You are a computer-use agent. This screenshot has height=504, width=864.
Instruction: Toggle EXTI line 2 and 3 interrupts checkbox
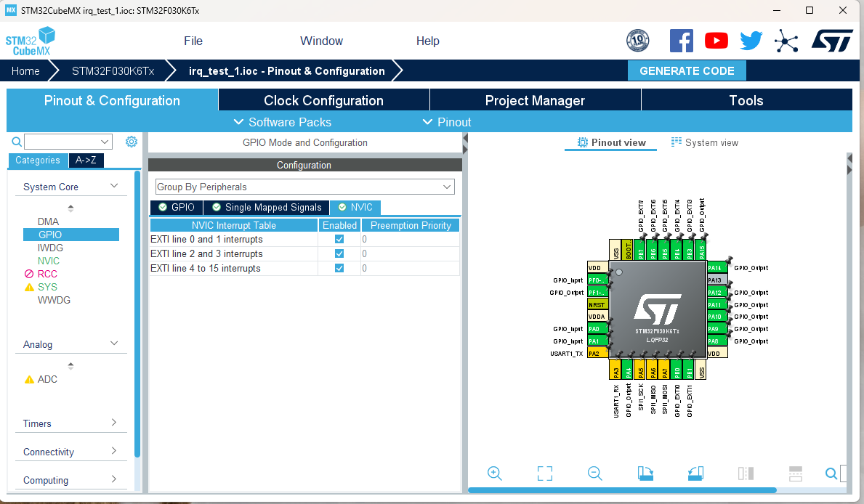(339, 253)
